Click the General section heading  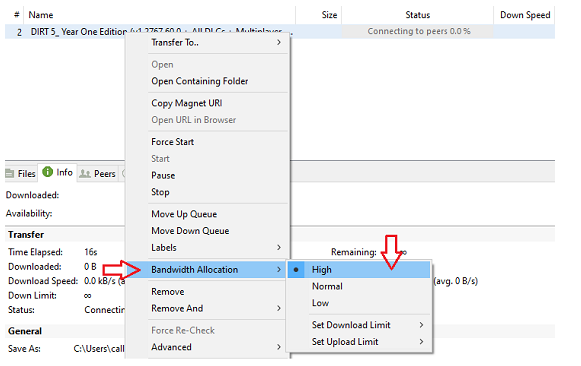(25, 331)
